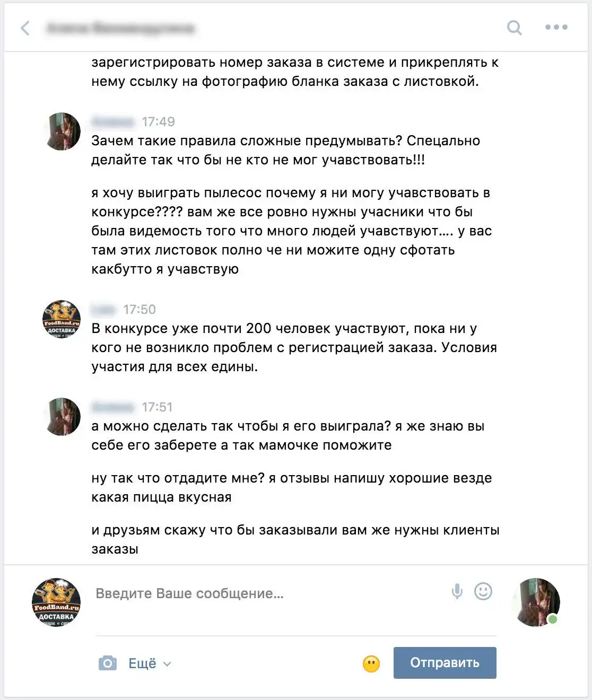The image size is (592, 700).
Task: Record a voice message with microphone icon
Action: pyautogui.click(x=457, y=591)
